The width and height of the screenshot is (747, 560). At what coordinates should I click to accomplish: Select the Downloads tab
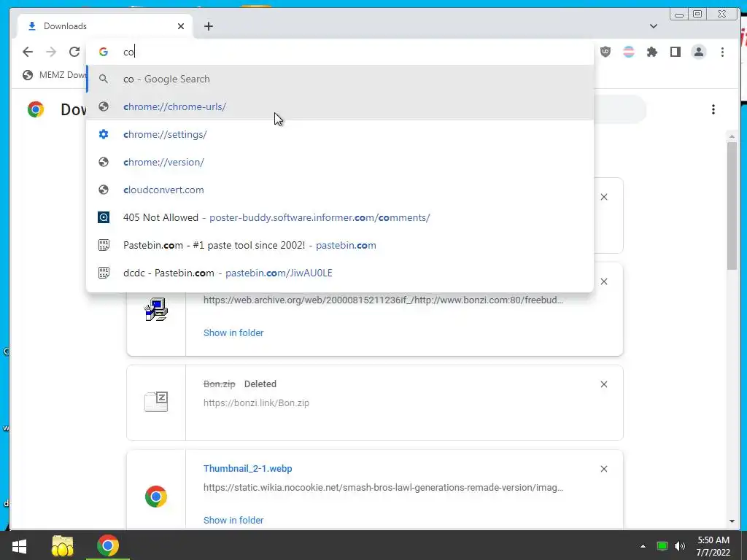(105, 26)
